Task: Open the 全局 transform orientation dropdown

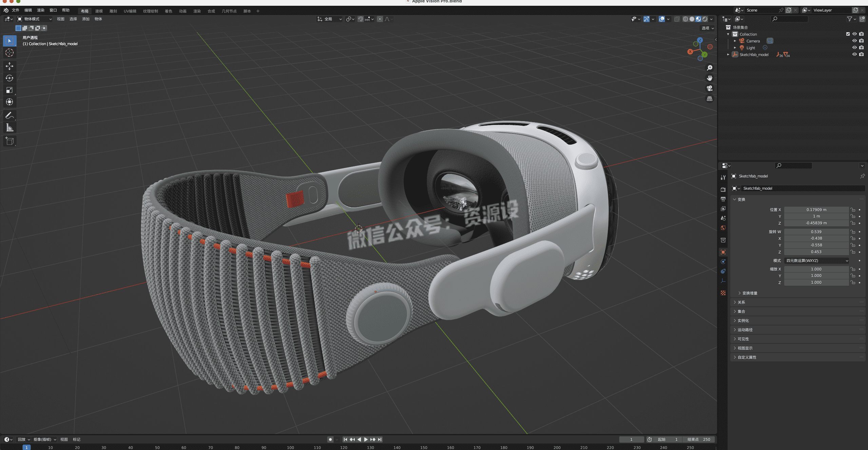Action: point(330,19)
